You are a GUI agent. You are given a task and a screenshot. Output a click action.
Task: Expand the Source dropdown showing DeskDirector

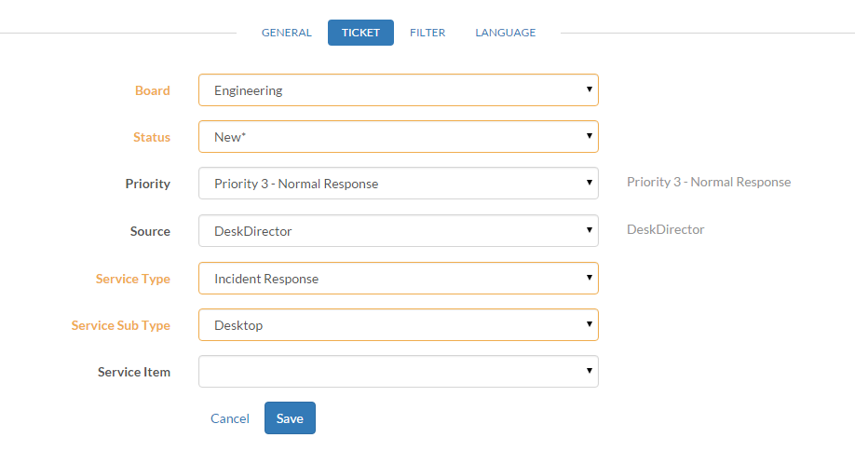pyautogui.click(x=398, y=231)
